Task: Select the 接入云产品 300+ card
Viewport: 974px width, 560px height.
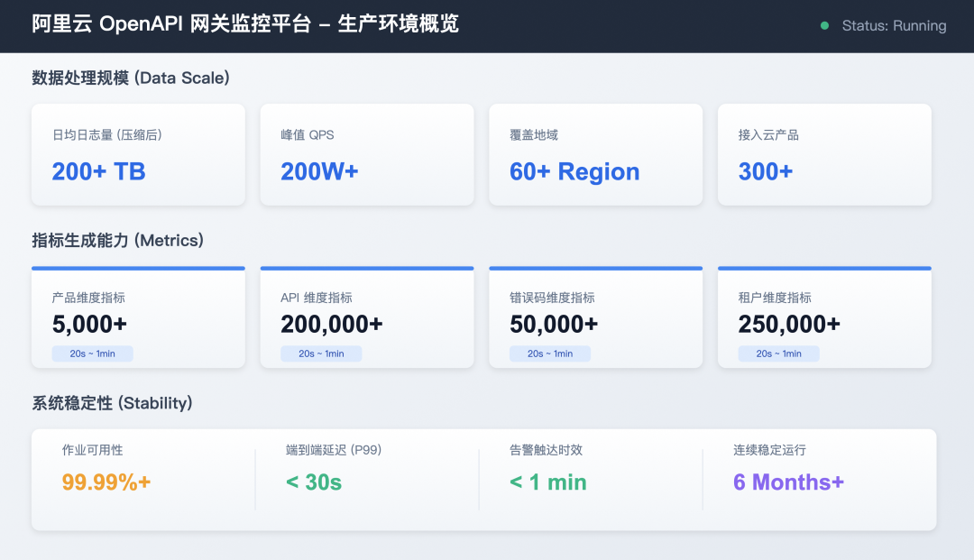Action: tap(823, 154)
